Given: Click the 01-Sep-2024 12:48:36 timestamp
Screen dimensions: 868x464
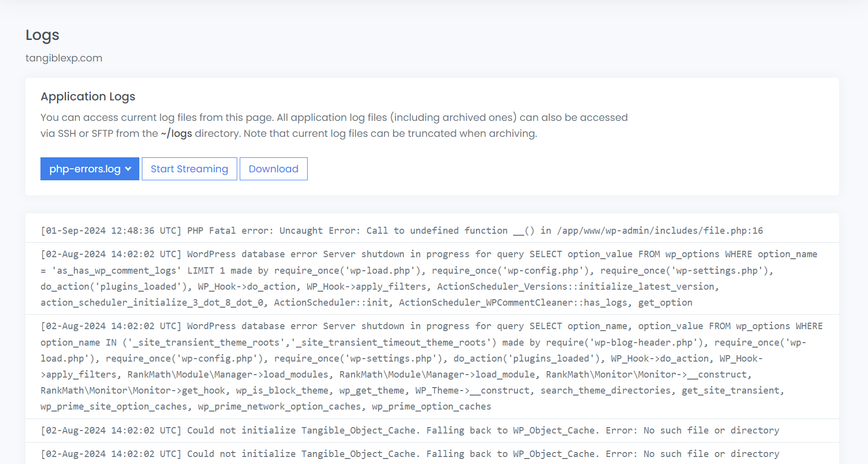Looking at the screenshot, I should [x=111, y=231].
